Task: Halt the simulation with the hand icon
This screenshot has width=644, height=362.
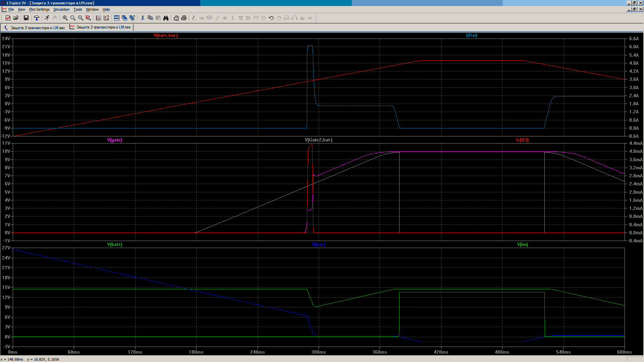Action: click(x=54, y=18)
